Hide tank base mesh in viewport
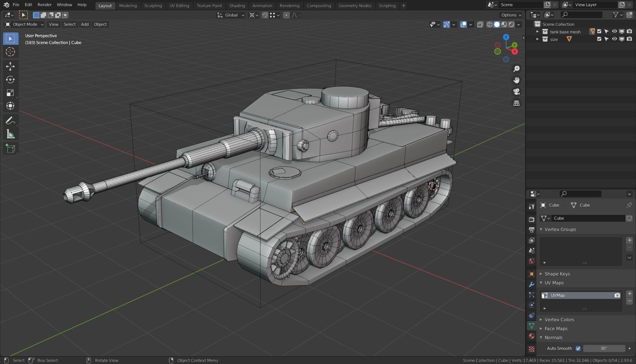Image resolution: width=636 pixels, height=364 pixels. click(x=614, y=31)
